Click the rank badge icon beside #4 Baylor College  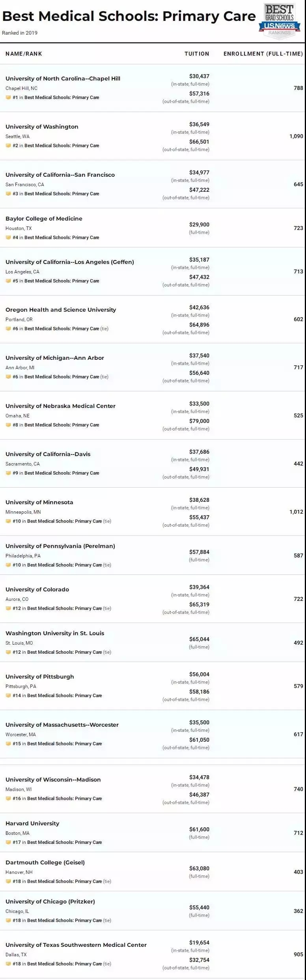(x=8, y=238)
